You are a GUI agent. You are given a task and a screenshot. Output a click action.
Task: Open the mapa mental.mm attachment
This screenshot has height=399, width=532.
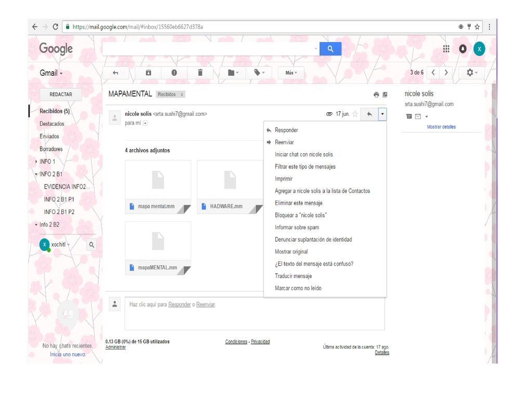[x=158, y=187]
